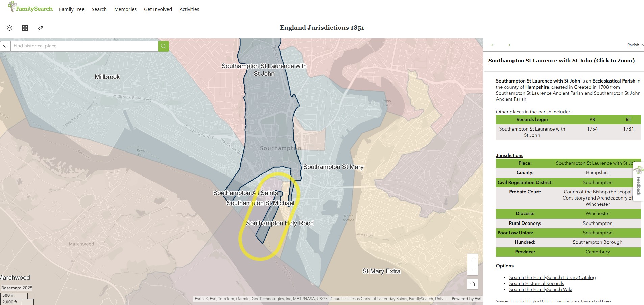Screen dimensions: 644x305
Task: Click the green search magnifier button
Action: (163, 46)
